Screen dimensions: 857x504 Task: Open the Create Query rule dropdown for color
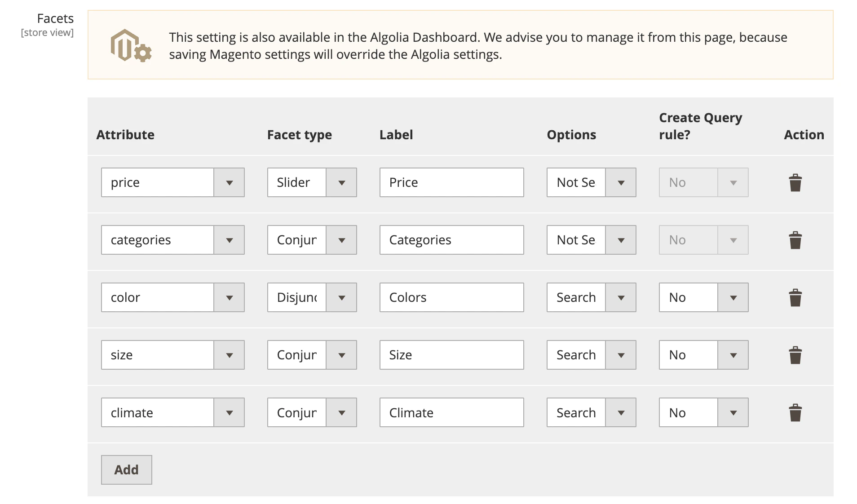(733, 297)
